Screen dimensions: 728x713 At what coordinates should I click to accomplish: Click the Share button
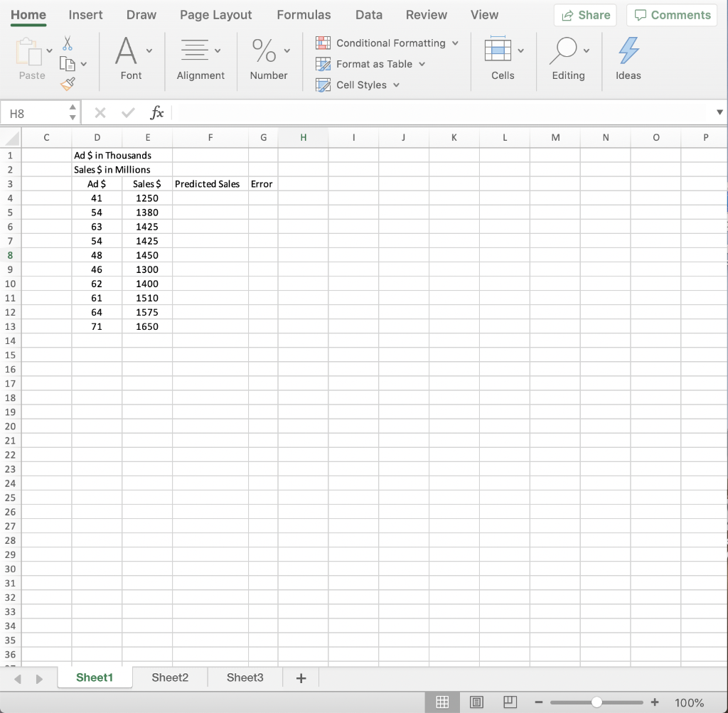[584, 14]
